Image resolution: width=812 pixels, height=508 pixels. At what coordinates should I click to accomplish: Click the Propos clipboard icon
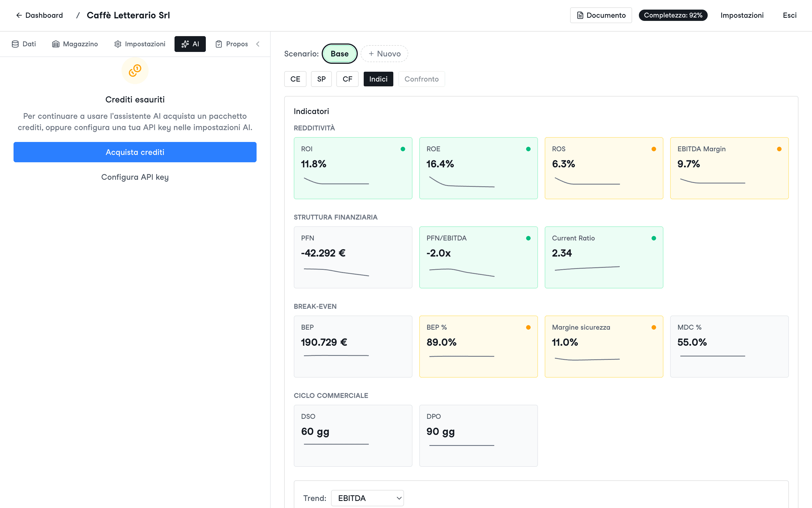coord(219,44)
